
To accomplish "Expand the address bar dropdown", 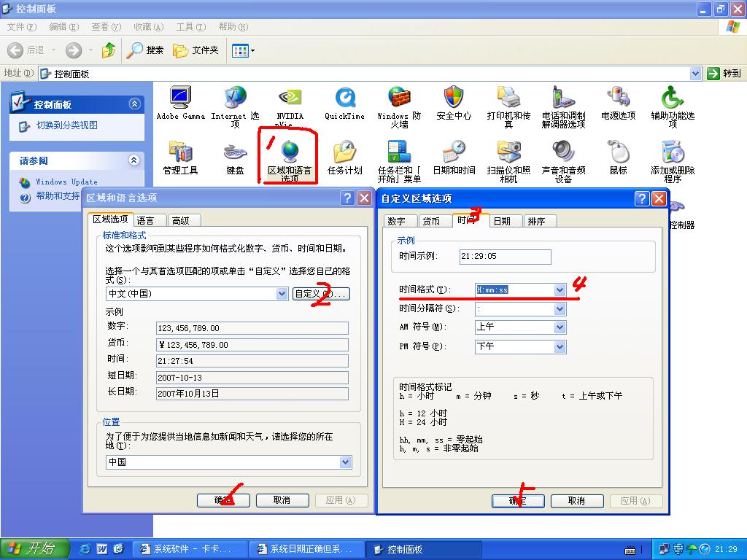I will pyautogui.click(x=695, y=74).
